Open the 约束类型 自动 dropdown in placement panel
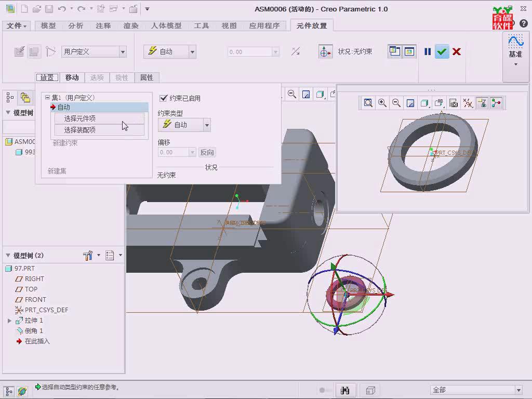The image size is (532, 399). pos(207,125)
